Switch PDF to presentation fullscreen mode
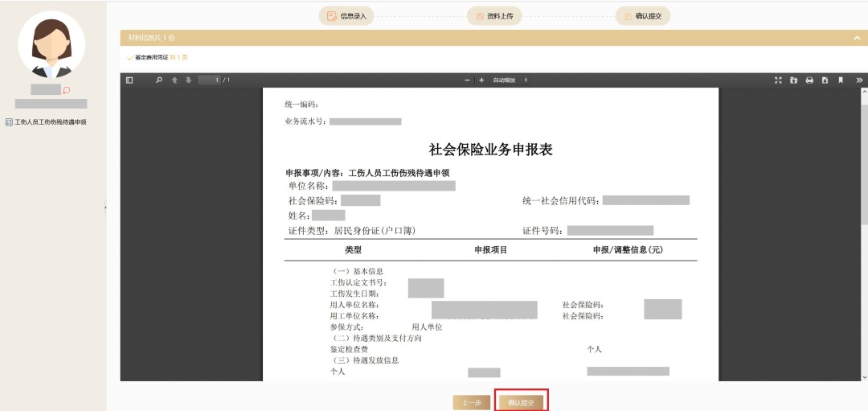 tap(778, 80)
